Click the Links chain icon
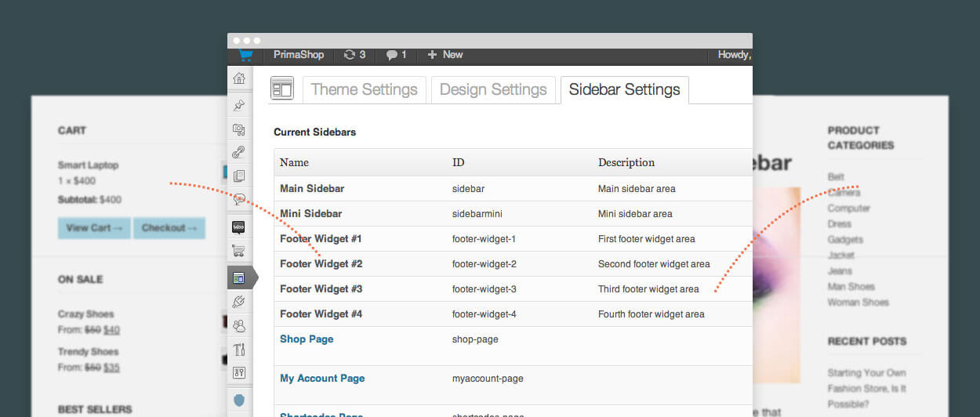The height and width of the screenshot is (417, 980). point(239,152)
